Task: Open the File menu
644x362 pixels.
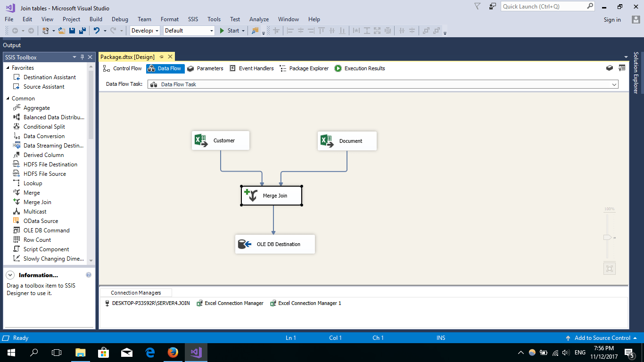Action: click(x=9, y=19)
